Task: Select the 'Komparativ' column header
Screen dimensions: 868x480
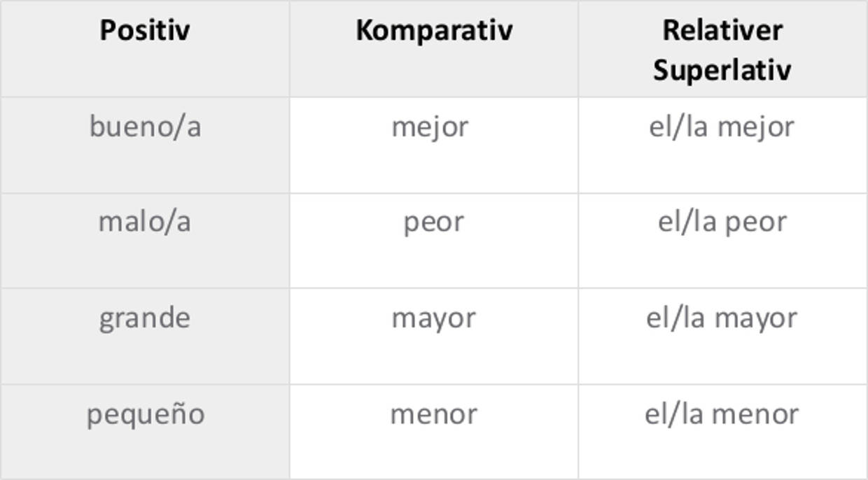Action: pyautogui.click(x=434, y=31)
